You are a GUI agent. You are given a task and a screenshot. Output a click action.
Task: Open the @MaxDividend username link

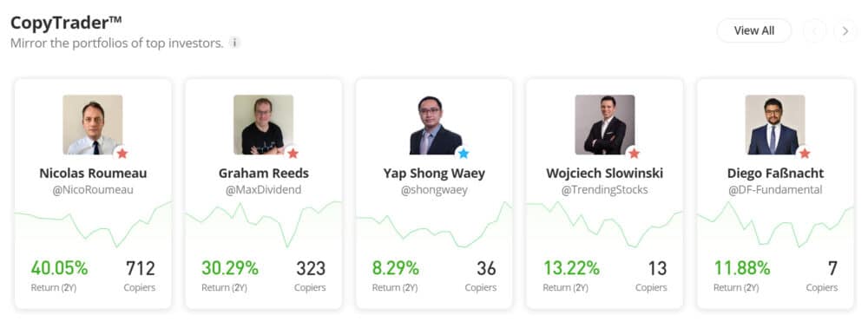click(x=264, y=190)
